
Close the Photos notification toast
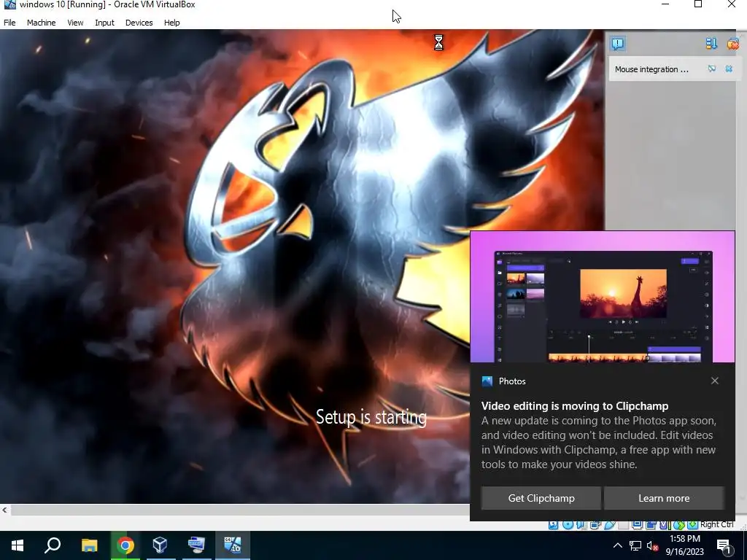point(715,381)
